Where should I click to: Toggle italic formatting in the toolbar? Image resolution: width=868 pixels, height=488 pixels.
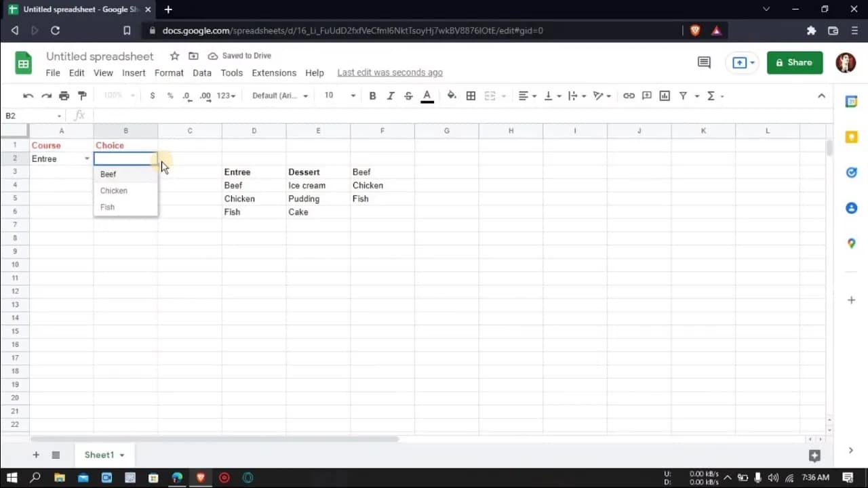click(x=390, y=96)
